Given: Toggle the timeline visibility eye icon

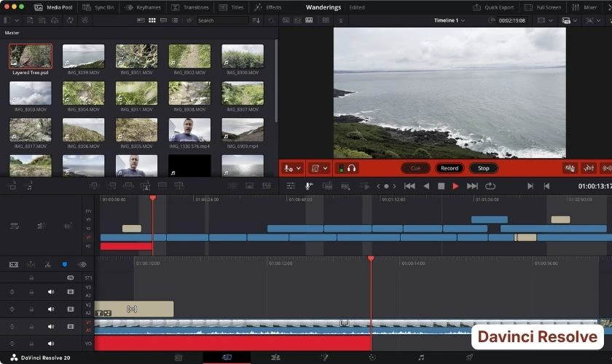Looking at the screenshot, I should [x=82, y=264].
